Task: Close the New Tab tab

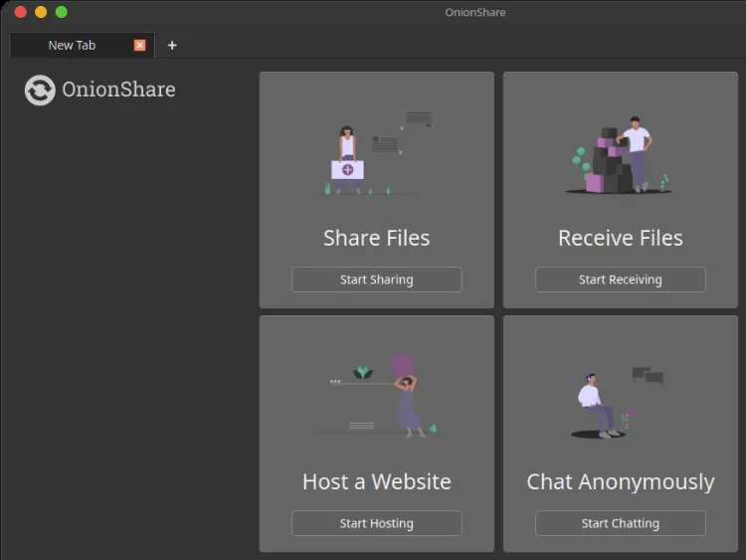Action: pyautogui.click(x=139, y=45)
